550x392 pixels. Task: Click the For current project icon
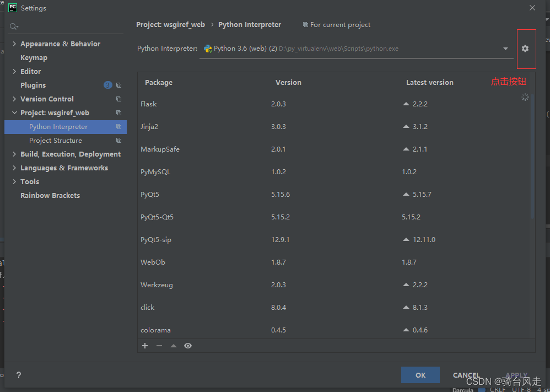305,25
